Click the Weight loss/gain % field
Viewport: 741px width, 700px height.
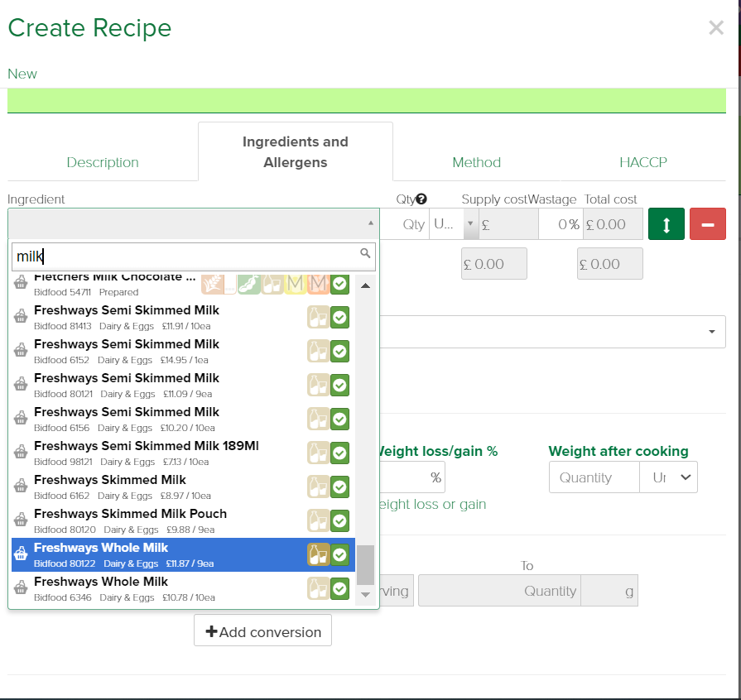(x=412, y=477)
